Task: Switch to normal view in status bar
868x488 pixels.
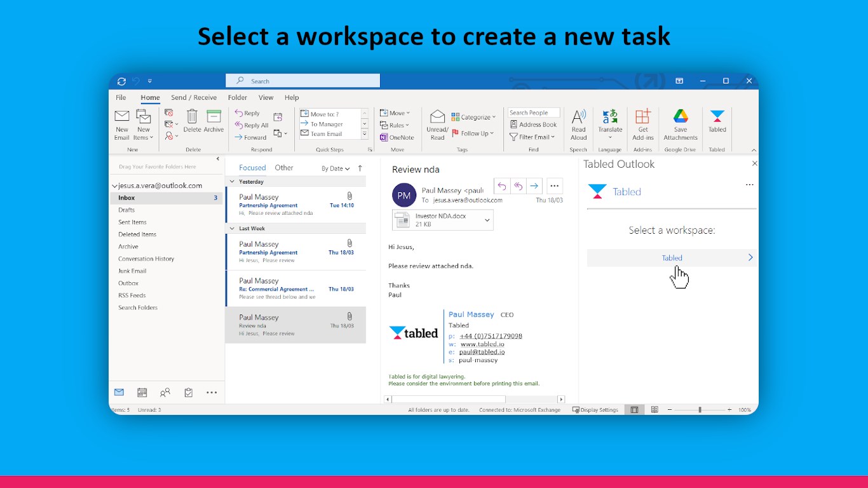Action: pyautogui.click(x=634, y=410)
